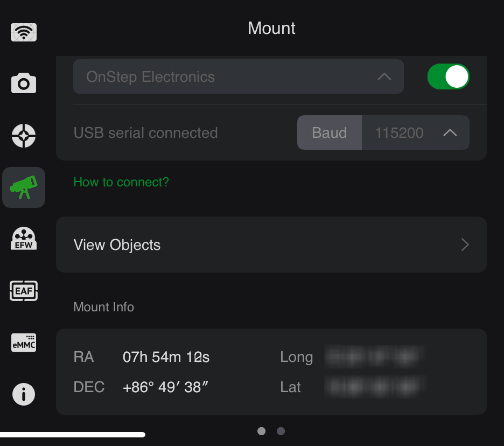This screenshot has height=446, width=504.
Task: Switch to the second page dot
Action: click(x=281, y=431)
